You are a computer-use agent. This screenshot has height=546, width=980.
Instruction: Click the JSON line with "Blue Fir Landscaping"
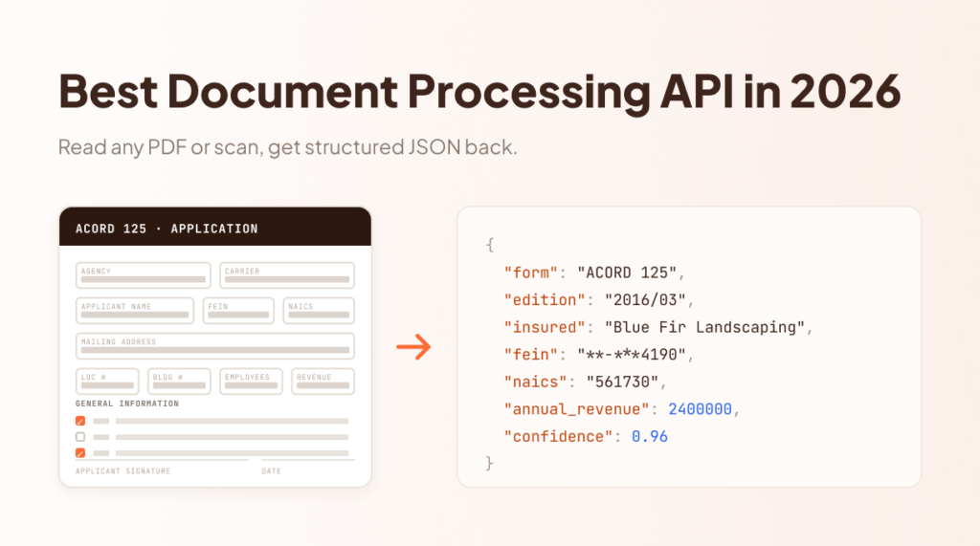(x=658, y=327)
